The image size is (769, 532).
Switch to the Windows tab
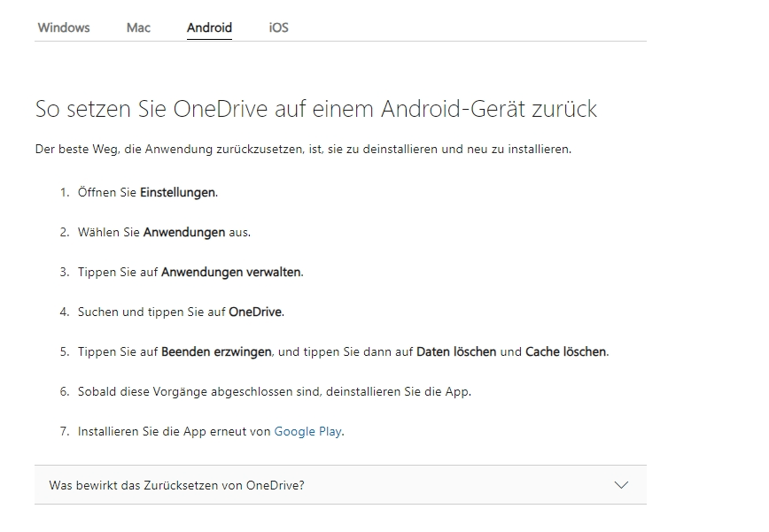click(x=64, y=27)
